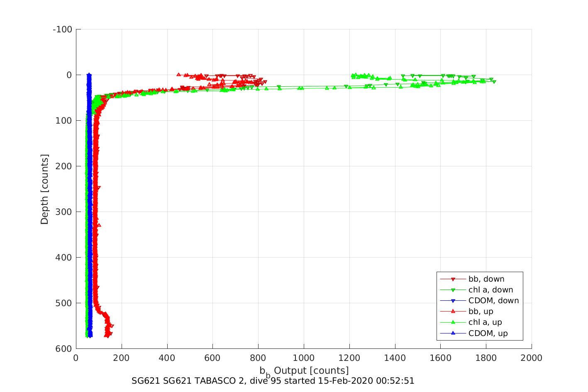
Task: Click the y-axis tick label -100
Action: pos(63,29)
